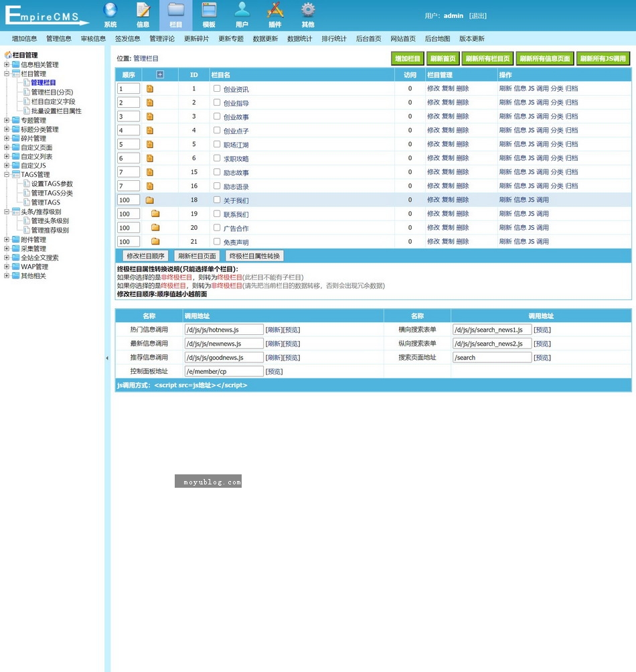This screenshot has height=672, width=636.
Task: Check the 创业点子 column checkbox
Action: click(217, 130)
